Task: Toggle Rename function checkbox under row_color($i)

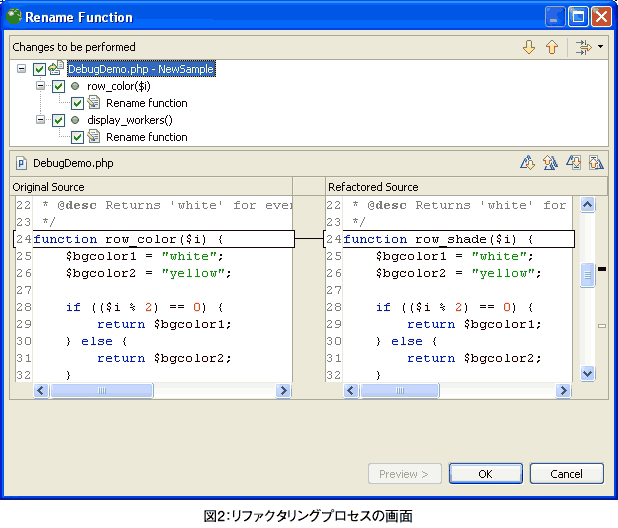Action: click(77, 104)
